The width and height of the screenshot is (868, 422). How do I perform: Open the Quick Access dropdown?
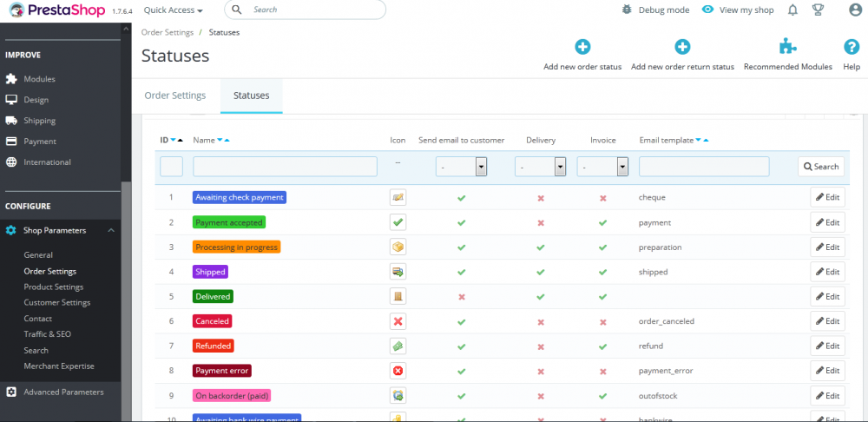[x=174, y=10]
